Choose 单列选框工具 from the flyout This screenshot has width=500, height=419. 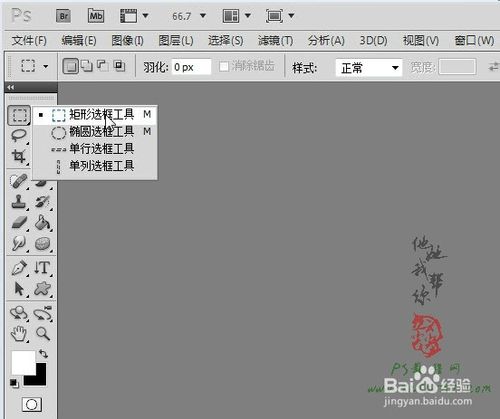(x=95, y=166)
